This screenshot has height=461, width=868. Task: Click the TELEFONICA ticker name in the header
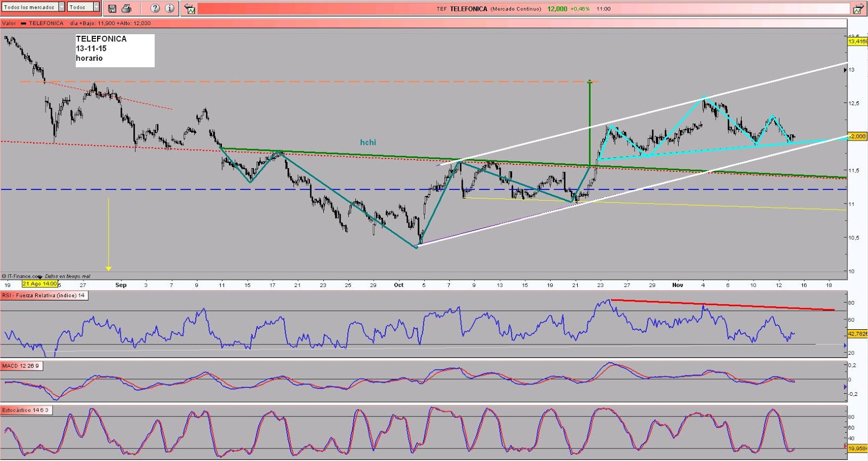(468, 9)
